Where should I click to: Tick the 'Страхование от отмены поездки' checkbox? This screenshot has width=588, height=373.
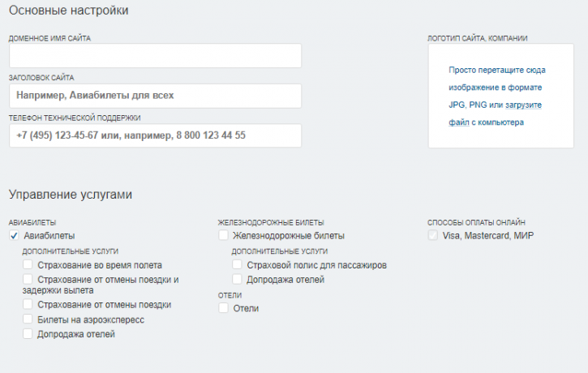coord(28,304)
